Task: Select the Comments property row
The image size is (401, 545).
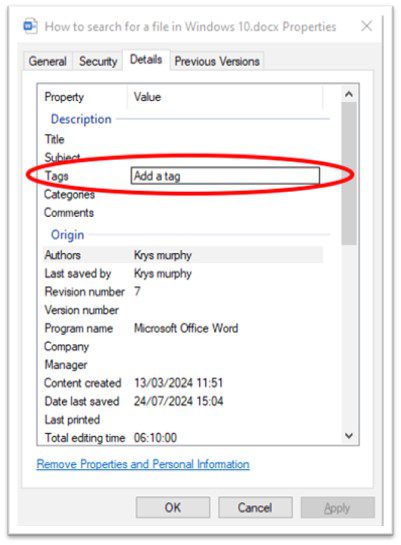Action: pos(183,213)
